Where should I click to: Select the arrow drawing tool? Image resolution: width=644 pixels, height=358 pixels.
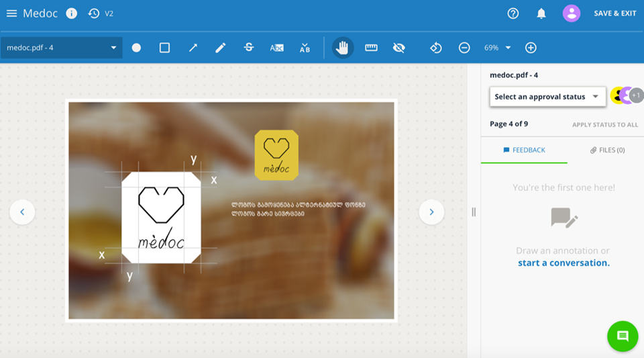pyautogui.click(x=193, y=48)
